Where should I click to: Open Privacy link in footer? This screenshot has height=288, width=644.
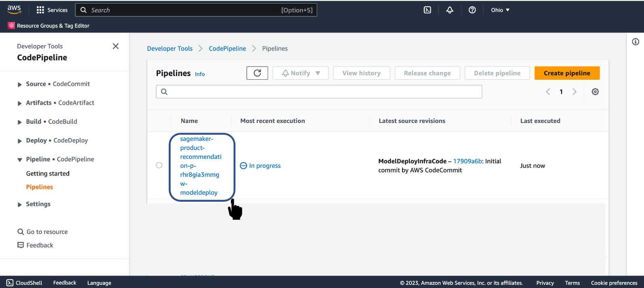pos(545,283)
